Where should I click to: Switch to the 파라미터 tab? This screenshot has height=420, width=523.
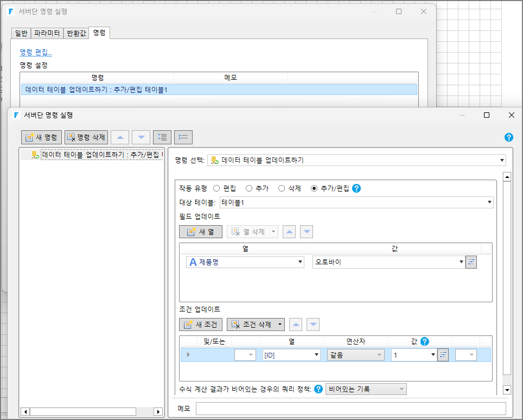pos(47,33)
